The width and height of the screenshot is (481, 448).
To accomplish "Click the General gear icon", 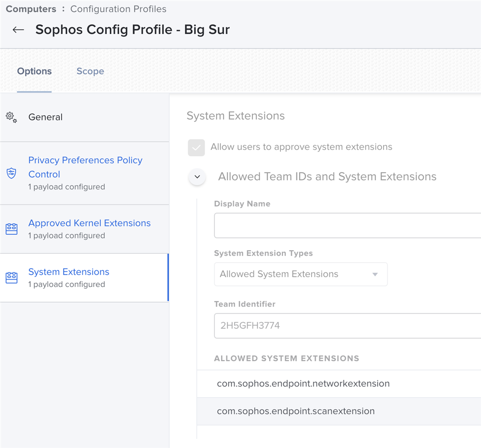I will [11, 117].
